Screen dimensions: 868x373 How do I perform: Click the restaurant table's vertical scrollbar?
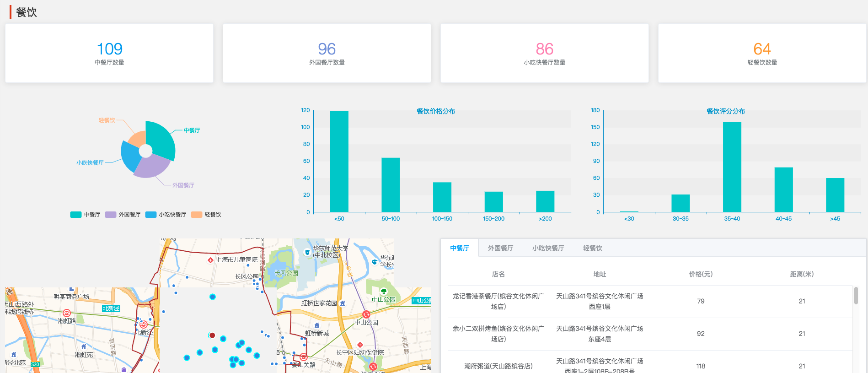tap(856, 296)
